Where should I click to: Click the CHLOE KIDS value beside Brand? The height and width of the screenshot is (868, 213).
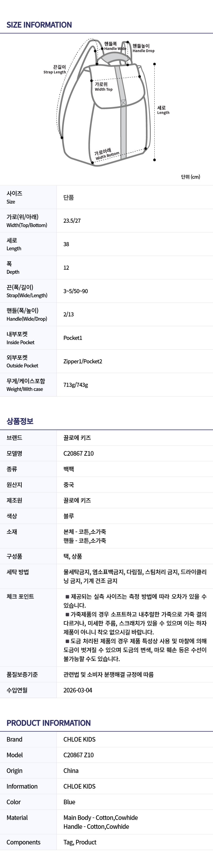tap(79, 739)
